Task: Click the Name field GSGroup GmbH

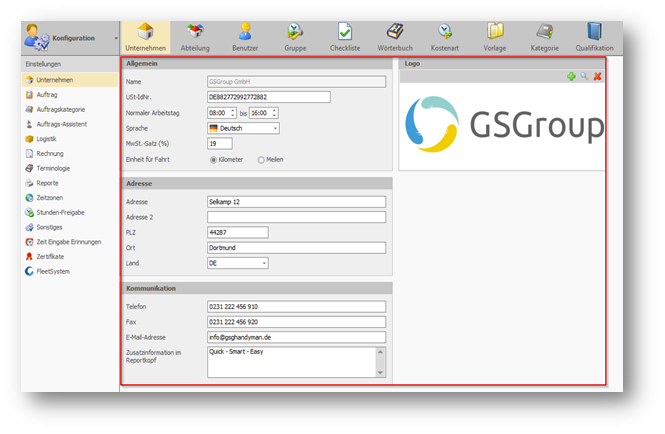Action: point(296,81)
